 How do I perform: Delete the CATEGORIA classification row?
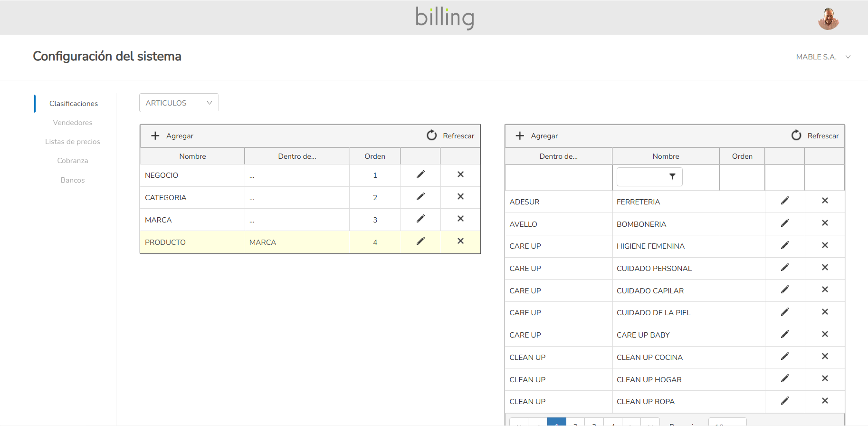[460, 196]
